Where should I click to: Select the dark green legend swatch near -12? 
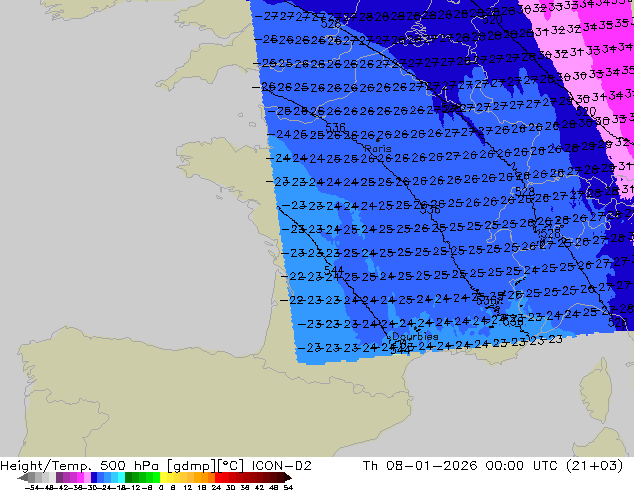(x=128, y=477)
